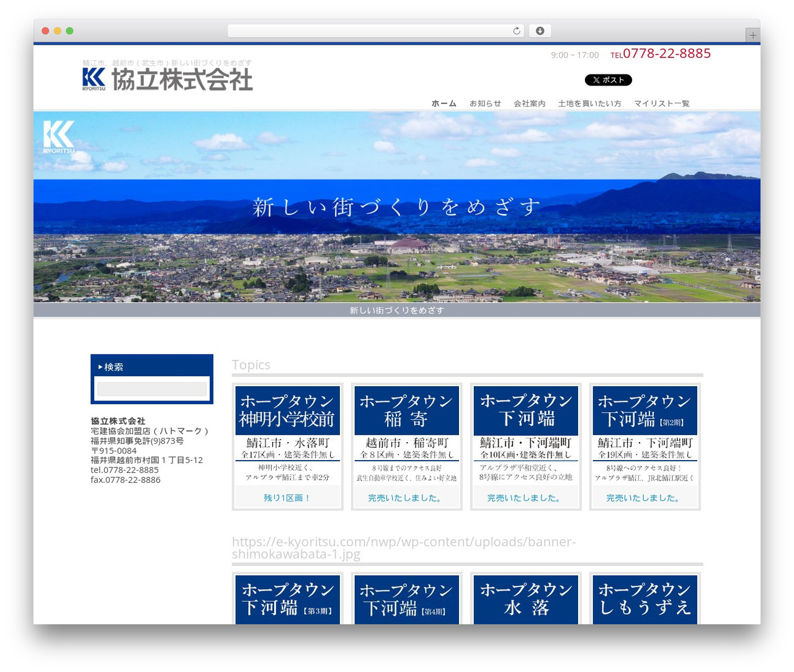Open ホープタウン水落 banner

(525, 599)
